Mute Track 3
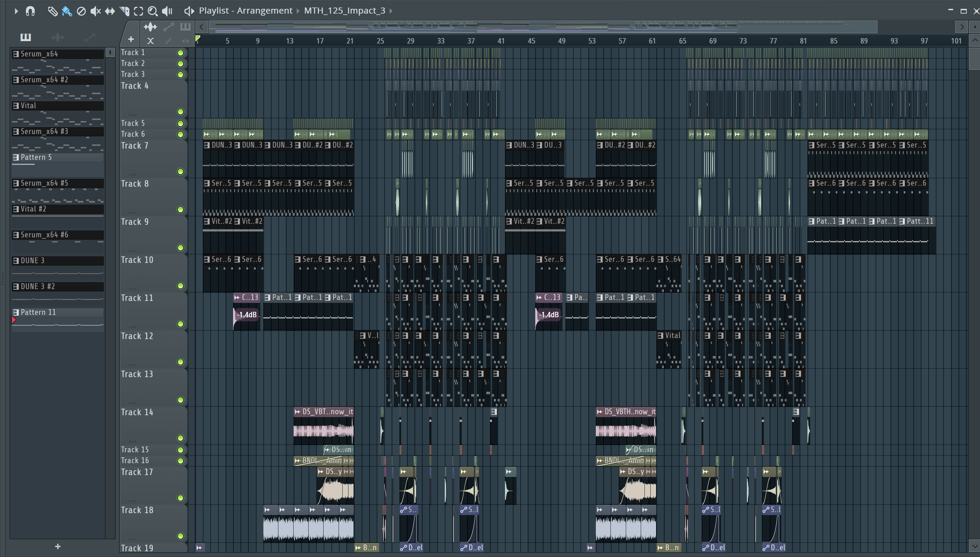Image resolution: width=980 pixels, height=557 pixels. tap(180, 74)
